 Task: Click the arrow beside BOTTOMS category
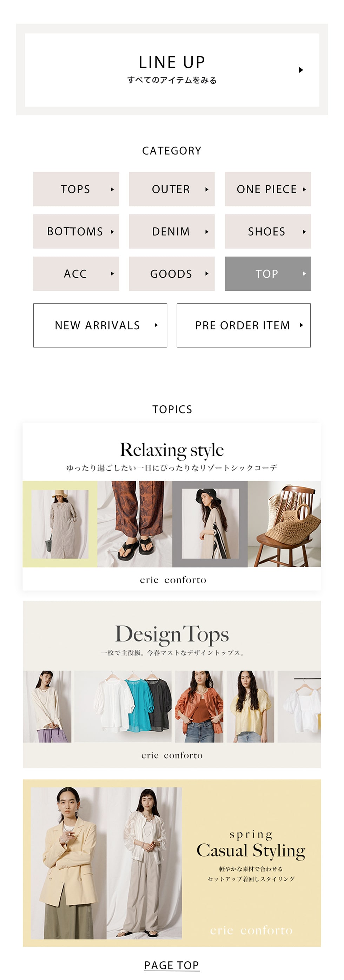click(x=112, y=232)
